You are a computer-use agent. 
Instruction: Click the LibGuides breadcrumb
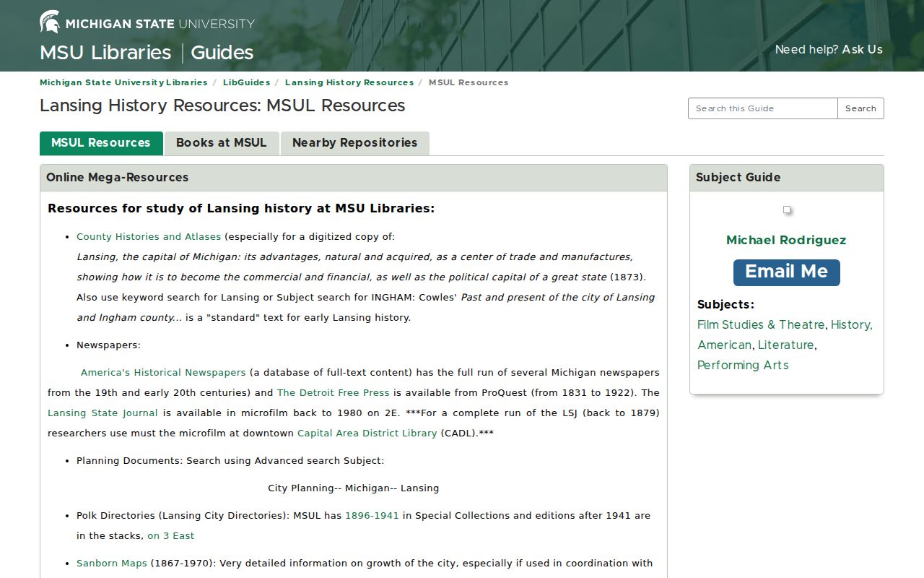click(246, 82)
